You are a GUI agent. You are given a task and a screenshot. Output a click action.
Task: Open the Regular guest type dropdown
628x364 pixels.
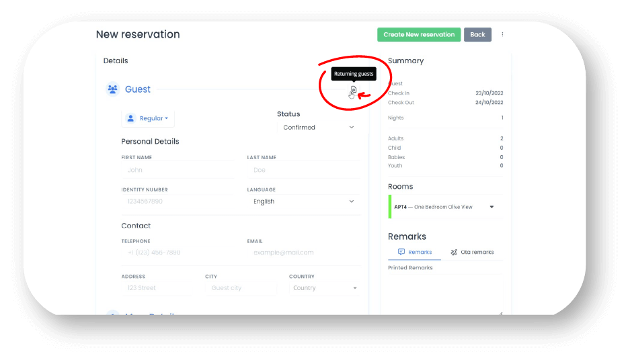coord(148,118)
